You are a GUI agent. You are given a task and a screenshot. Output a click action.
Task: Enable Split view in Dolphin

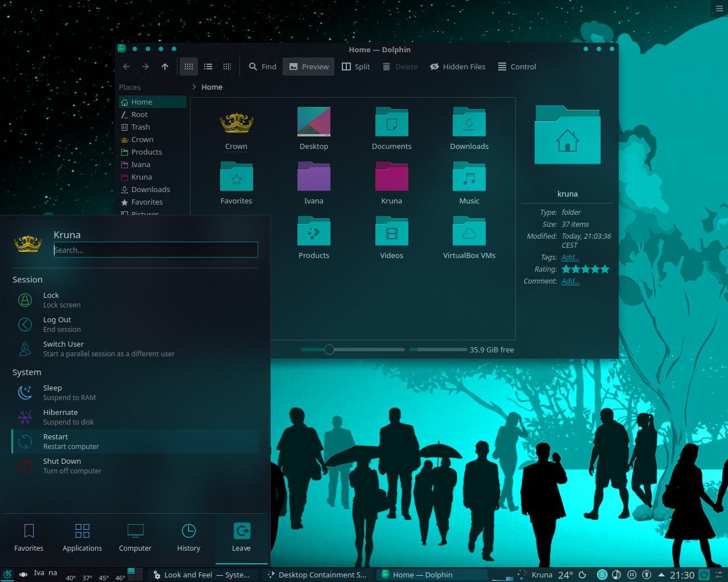coord(355,66)
